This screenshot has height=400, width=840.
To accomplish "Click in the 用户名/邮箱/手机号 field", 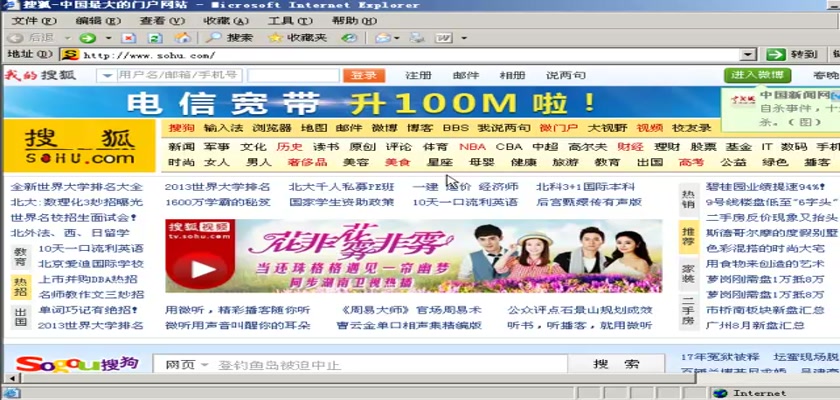I will coord(179,75).
